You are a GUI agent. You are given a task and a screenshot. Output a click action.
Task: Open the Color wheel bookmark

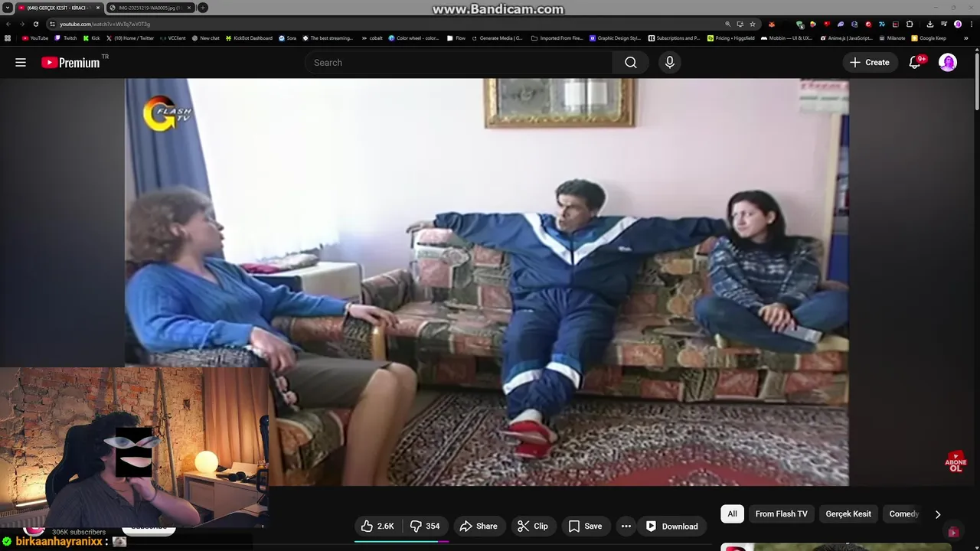(413, 38)
